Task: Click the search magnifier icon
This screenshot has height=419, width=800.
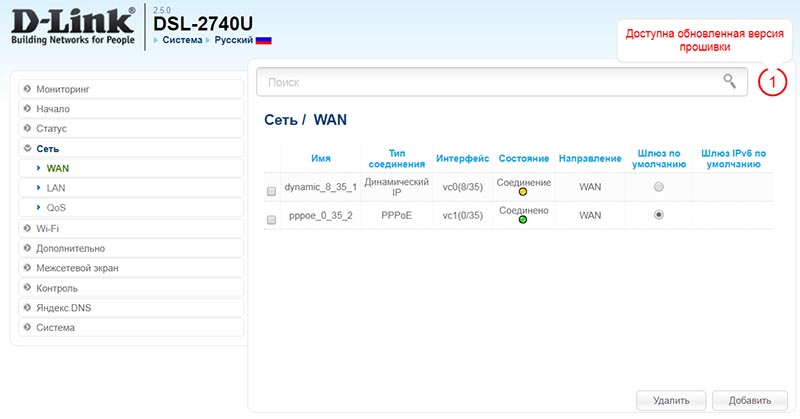Action: point(730,82)
